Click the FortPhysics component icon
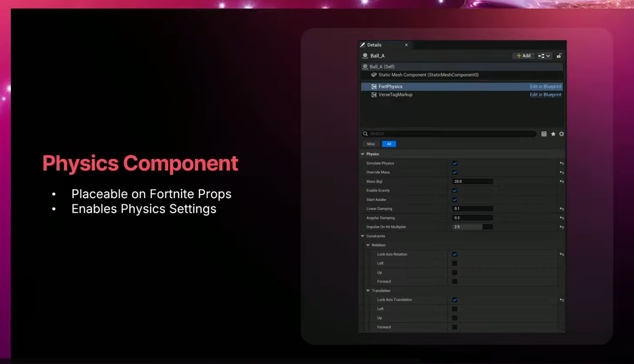This screenshot has width=634, height=364. click(x=374, y=86)
